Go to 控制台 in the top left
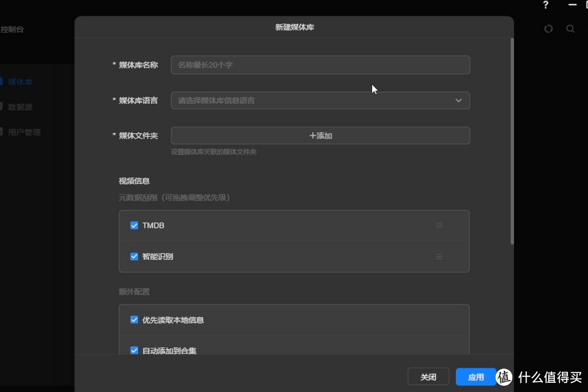This screenshot has width=588, height=392. tap(13, 29)
